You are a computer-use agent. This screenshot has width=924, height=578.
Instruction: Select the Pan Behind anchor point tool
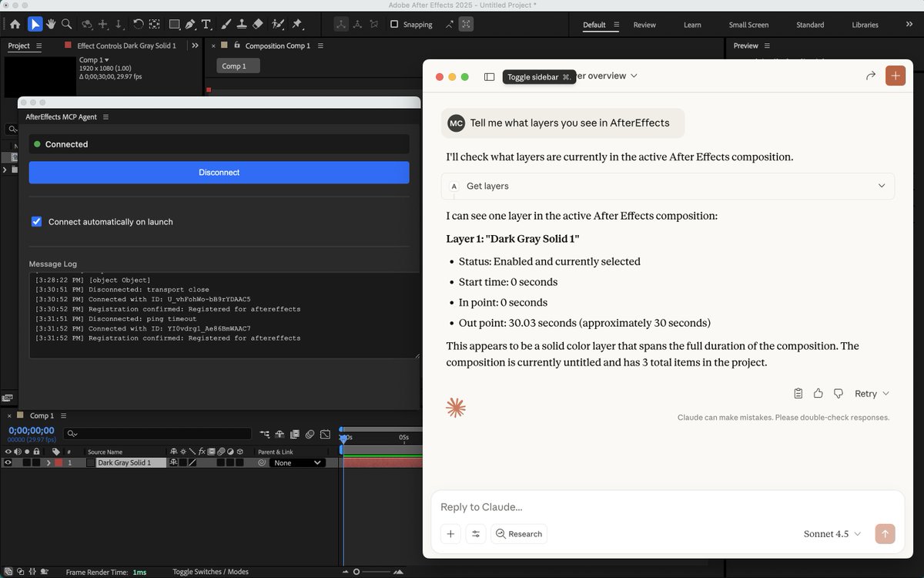pyautogui.click(x=155, y=25)
